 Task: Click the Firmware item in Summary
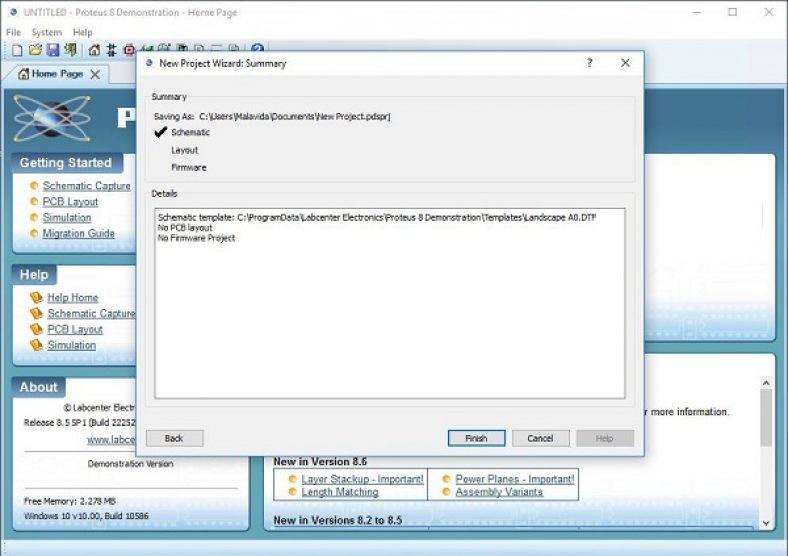click(x=188, y=167)
